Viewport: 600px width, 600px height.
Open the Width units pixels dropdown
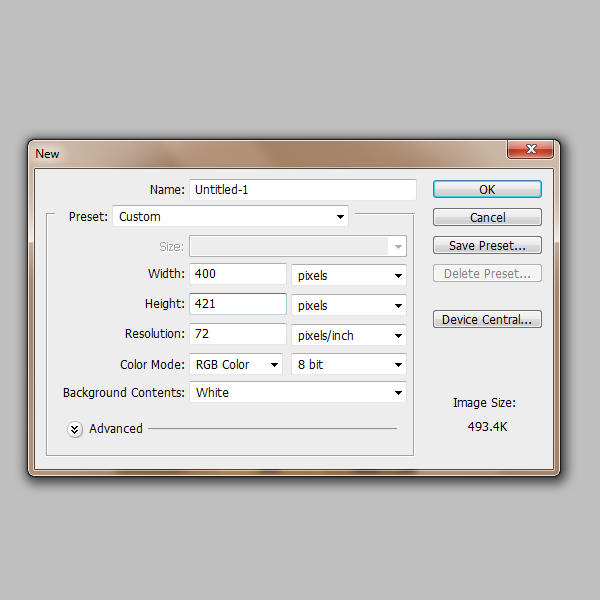tap(349, 275)
